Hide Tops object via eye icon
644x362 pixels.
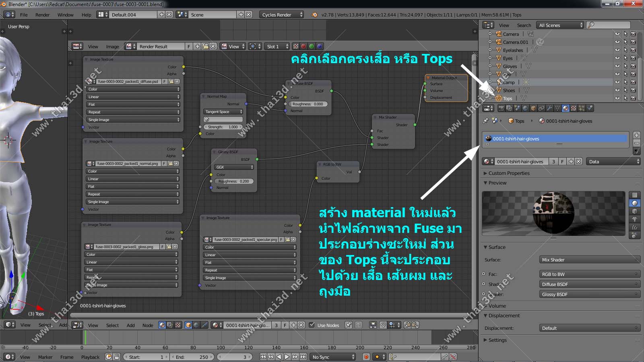[x=617, y=98]
